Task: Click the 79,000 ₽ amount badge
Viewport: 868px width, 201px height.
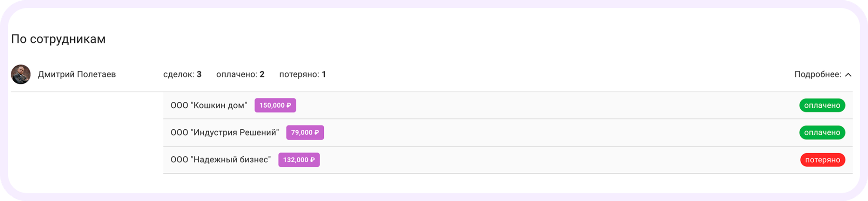Action: (305, 133)
